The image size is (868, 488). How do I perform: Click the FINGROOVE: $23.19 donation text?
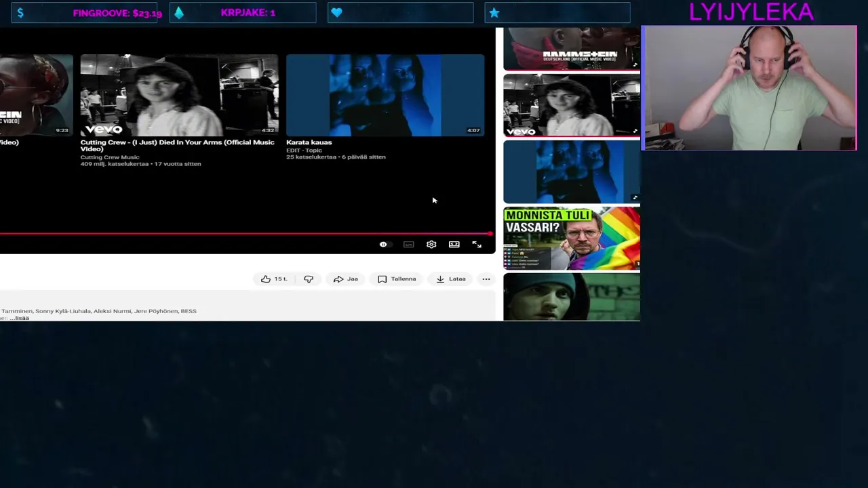click(x=117, y=13)
